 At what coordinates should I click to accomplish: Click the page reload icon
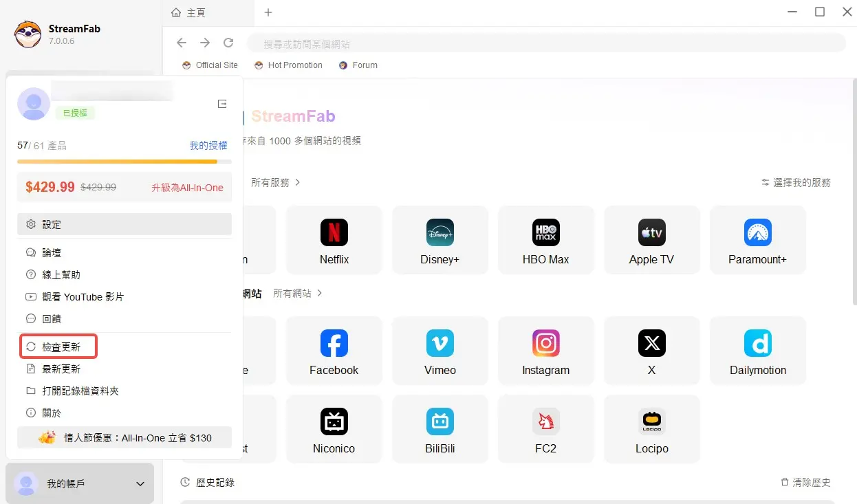point(228,43)
